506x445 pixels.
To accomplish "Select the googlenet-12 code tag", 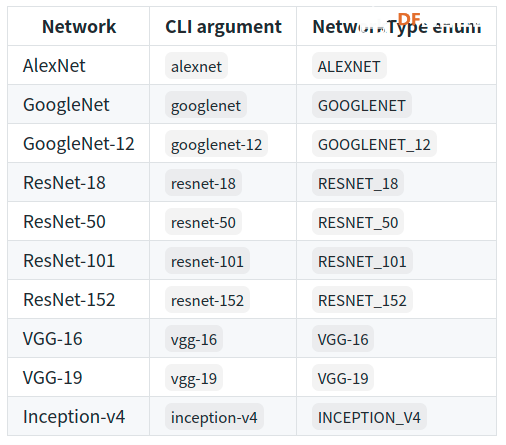I will click(216, 144).
